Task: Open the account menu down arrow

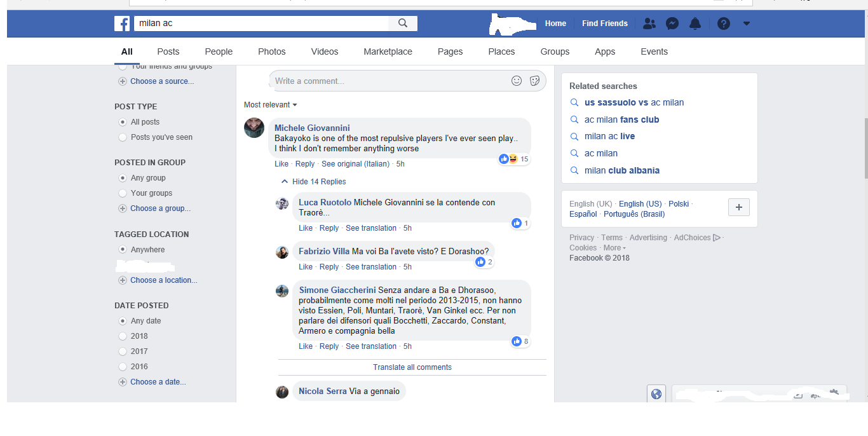Action: coord(747,24)
